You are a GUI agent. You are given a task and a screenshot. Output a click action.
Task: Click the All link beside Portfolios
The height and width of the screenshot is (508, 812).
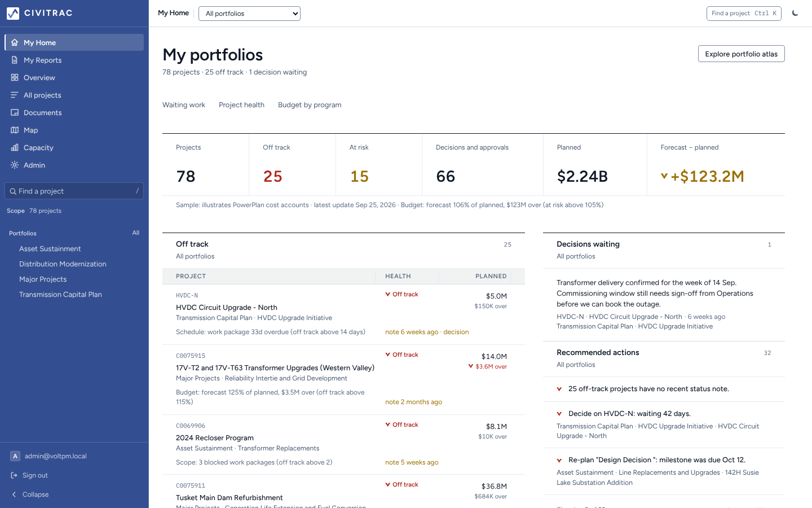135,233
